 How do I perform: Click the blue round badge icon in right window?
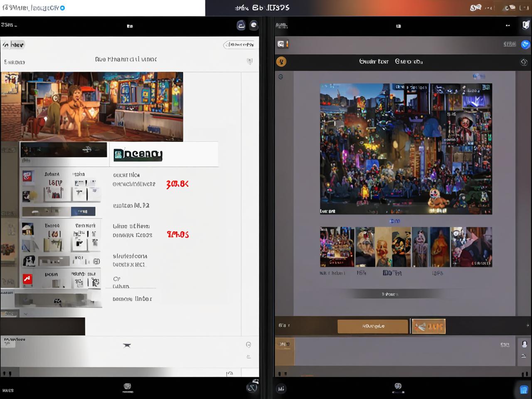[x=525, y=44]
